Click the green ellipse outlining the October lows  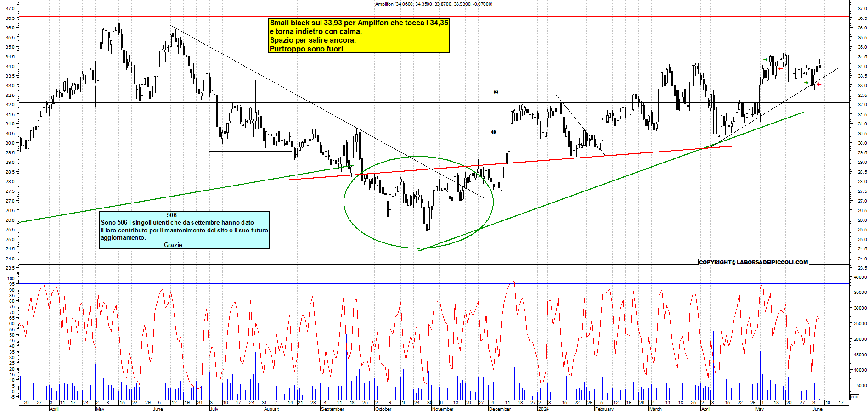[x=419, y=203]
